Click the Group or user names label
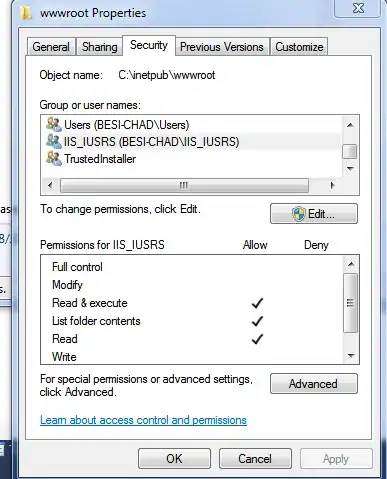The image size is (387, 479). click(x=90, y=105)
